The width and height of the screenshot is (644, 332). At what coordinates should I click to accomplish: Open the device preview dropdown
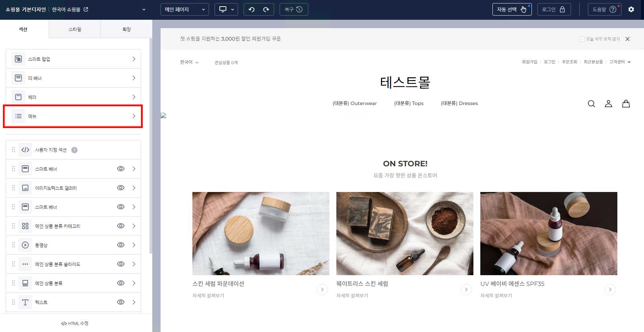tap(226, 9)
